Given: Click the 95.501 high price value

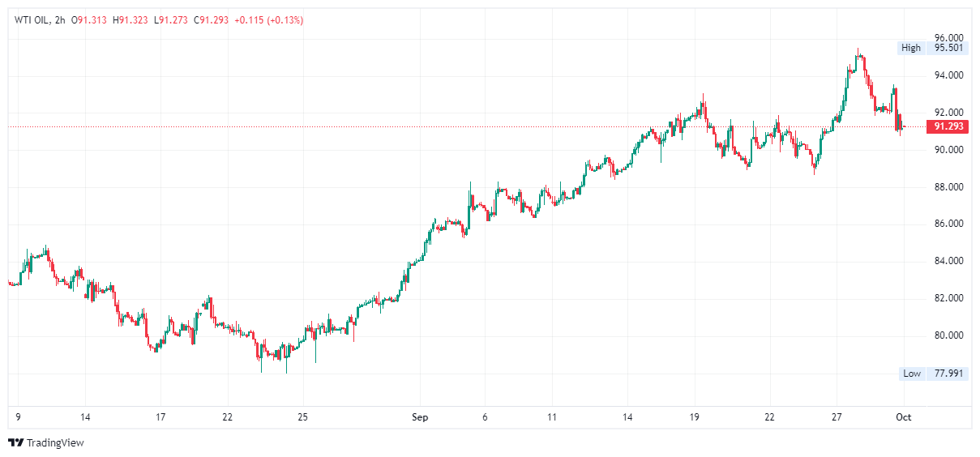Looking at the screenshot, I should (948, 48).
